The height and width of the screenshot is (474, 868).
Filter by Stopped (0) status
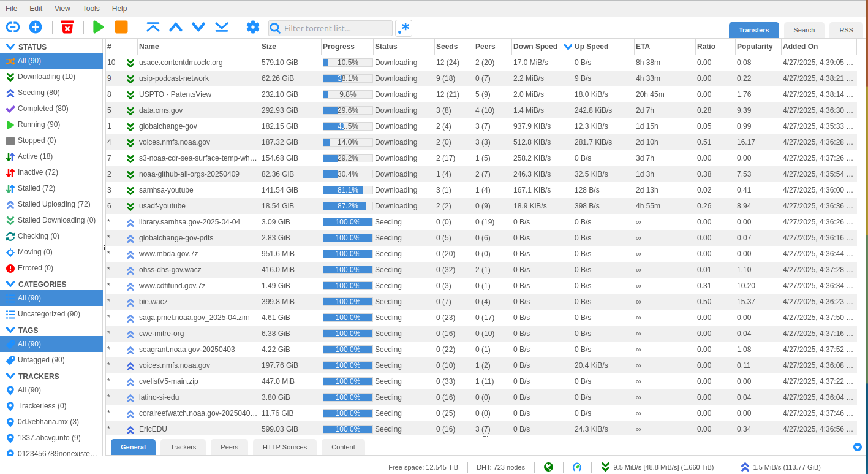pos(51,140)
